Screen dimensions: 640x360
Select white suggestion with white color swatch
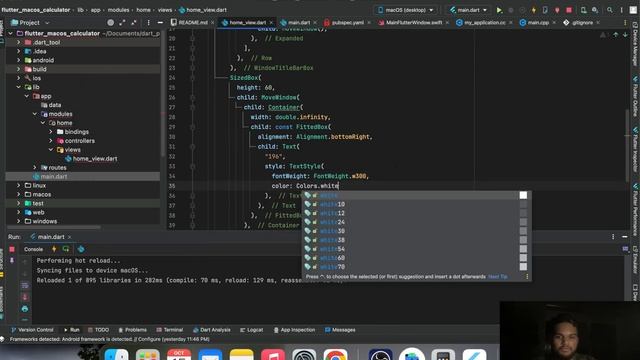click(416, 195)
